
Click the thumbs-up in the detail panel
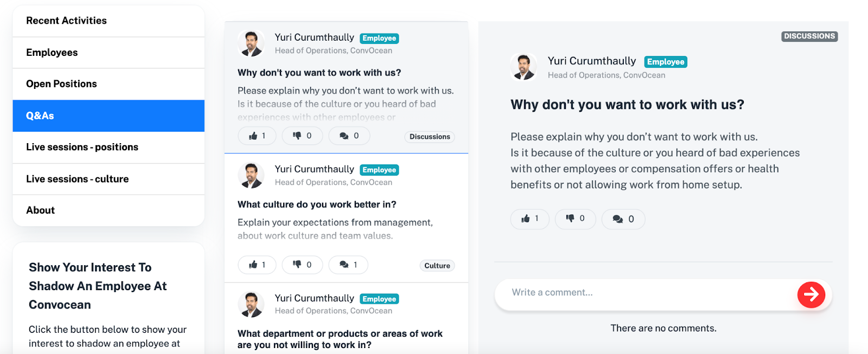tap(530, 219)
